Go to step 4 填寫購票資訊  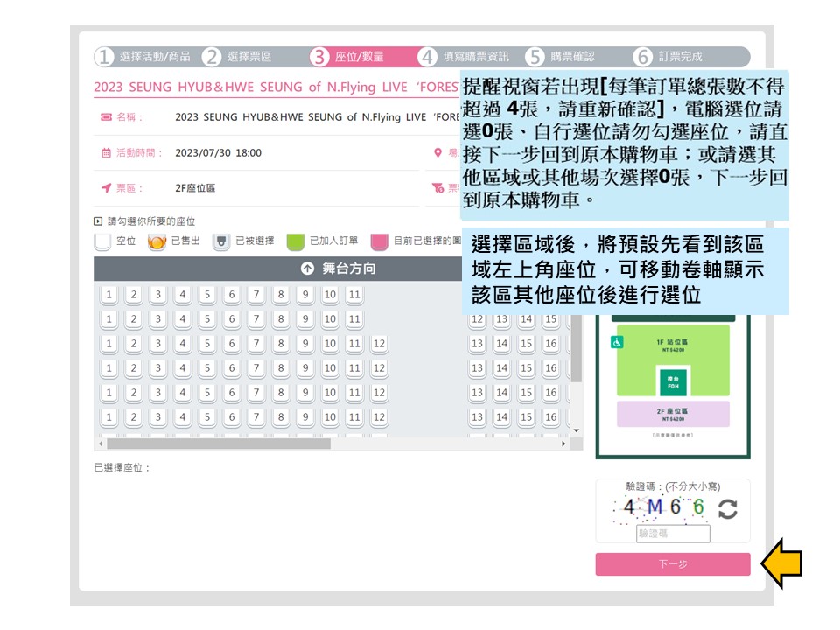[464, 57]
